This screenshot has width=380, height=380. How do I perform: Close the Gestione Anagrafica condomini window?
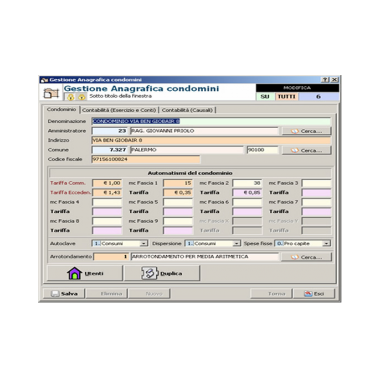point(334,80)
